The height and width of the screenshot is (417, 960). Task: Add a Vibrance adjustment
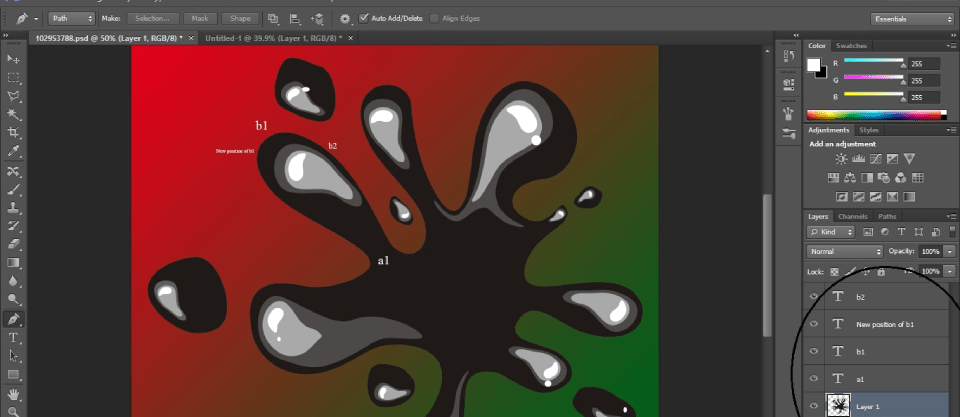click(x=909, y=159)
